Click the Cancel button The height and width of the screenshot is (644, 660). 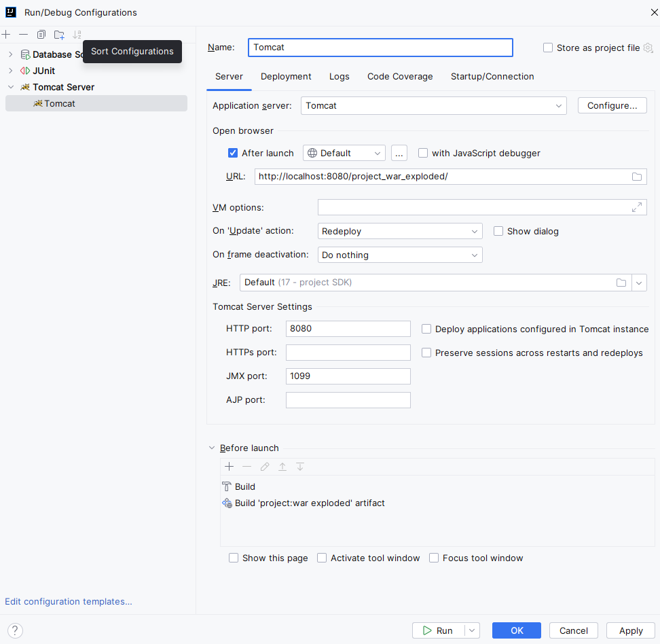pos(573,631)
